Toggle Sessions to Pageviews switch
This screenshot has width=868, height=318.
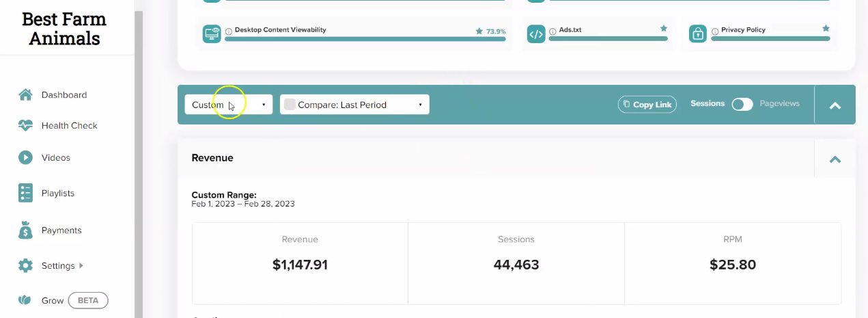point(742,105)
